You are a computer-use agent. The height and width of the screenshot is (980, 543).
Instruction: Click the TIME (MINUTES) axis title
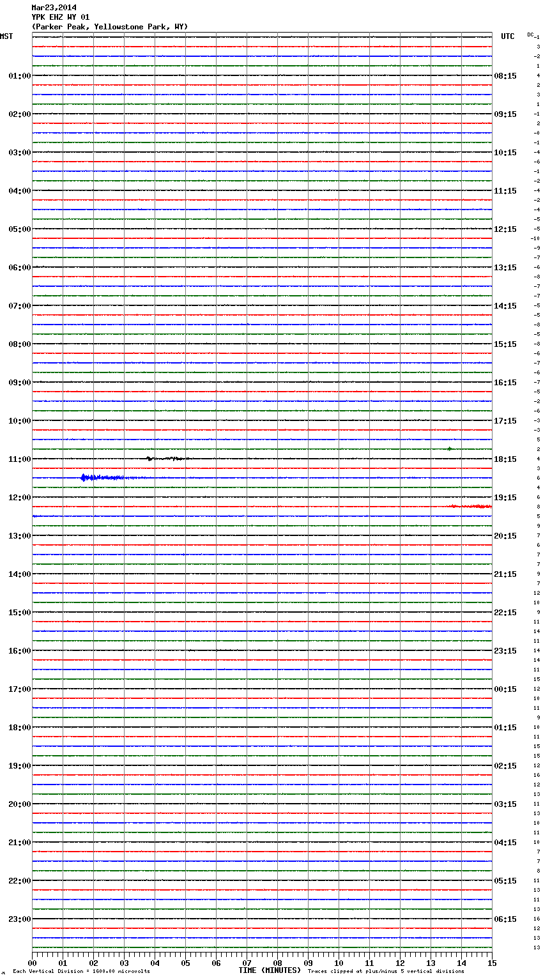pyautogui.click(x=270, y=970)
